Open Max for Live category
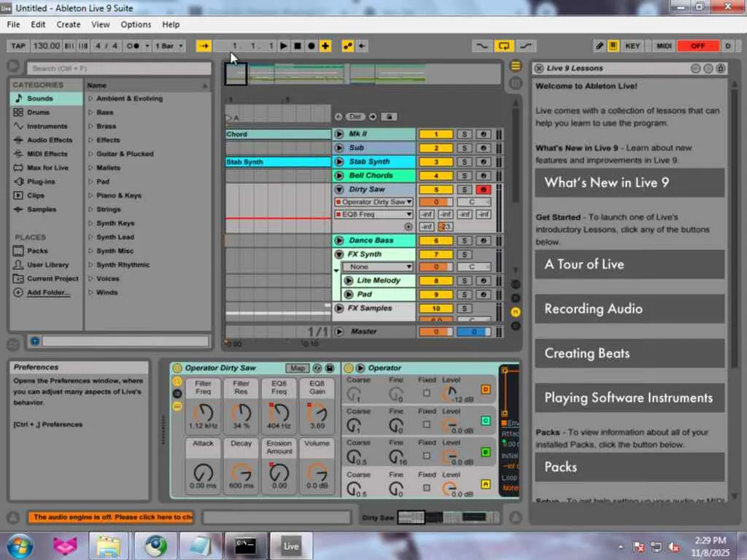This screenshot has width=747, height=560. [46, 168]
